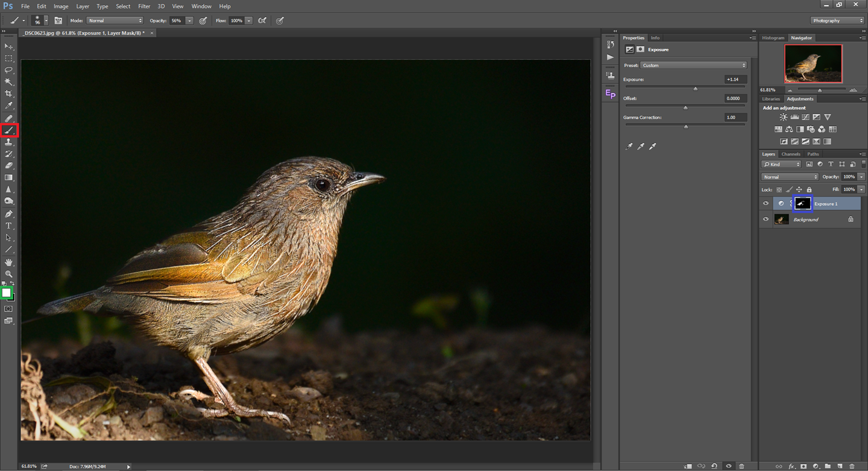Open the Photography workspace dropdown

[837, 21]
